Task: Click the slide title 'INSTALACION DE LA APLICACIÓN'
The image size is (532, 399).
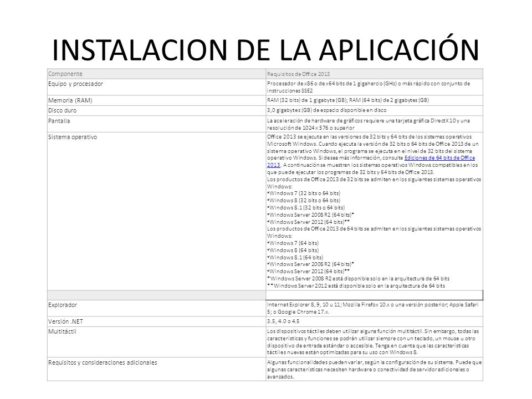Action: [x=265, y=50]
